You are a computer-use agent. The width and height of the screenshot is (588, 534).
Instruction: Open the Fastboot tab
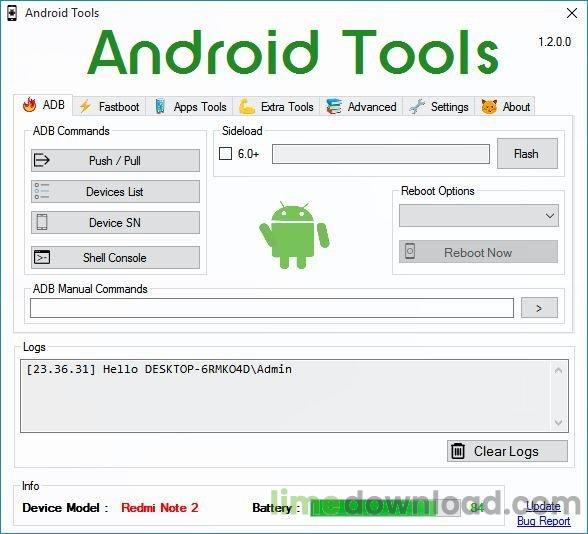[109, 106]
